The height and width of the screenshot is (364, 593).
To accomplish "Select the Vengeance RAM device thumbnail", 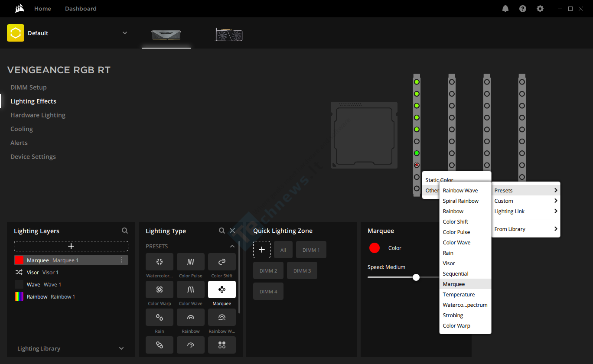I will pos(166,35).
